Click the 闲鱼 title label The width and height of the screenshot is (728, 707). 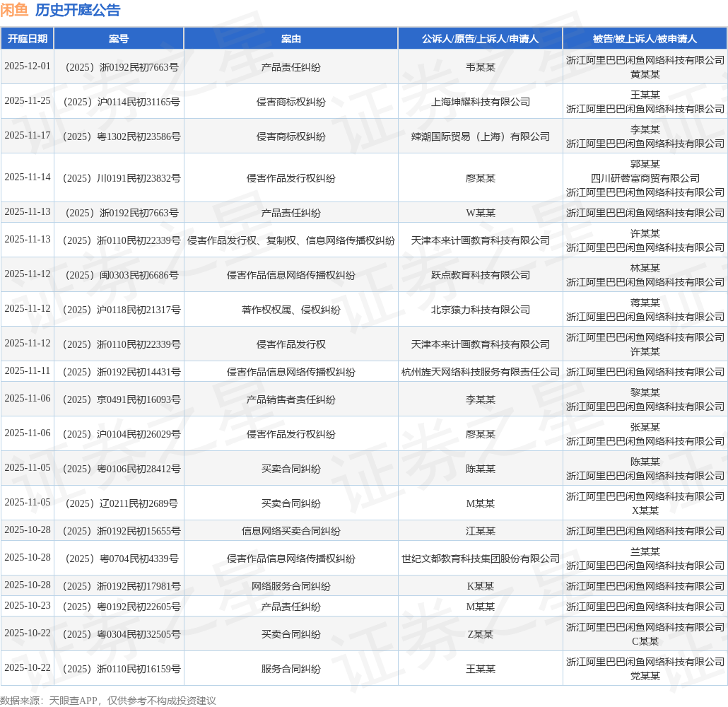point(14,10)
